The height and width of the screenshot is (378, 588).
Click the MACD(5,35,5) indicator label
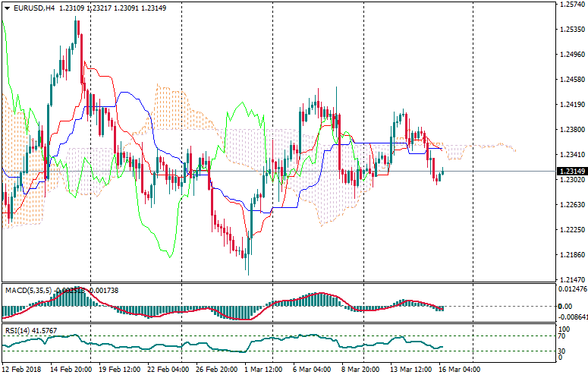tap(27, 291)
